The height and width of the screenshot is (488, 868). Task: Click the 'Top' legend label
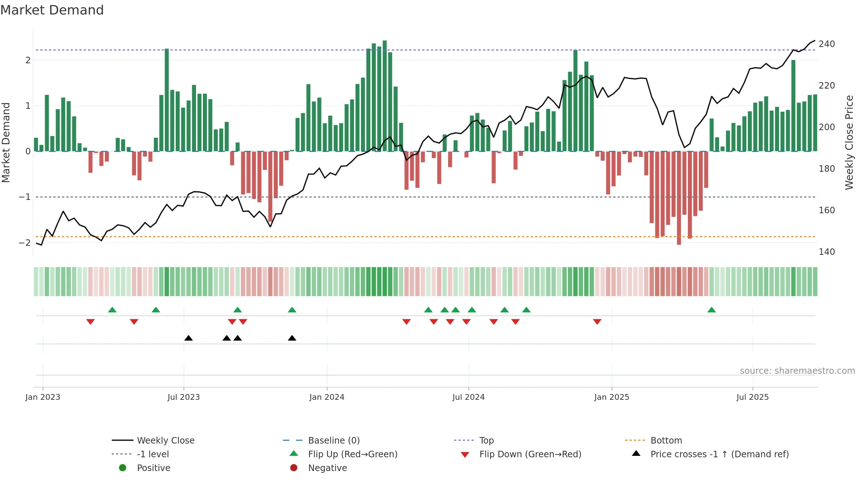[486, 441]
